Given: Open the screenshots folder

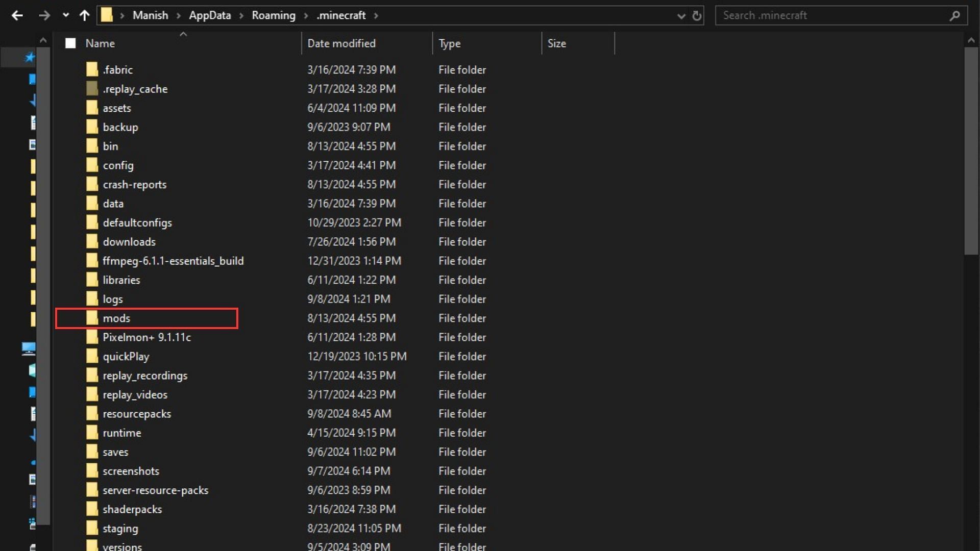Looking at the screenshot, I should click(131, 471).
